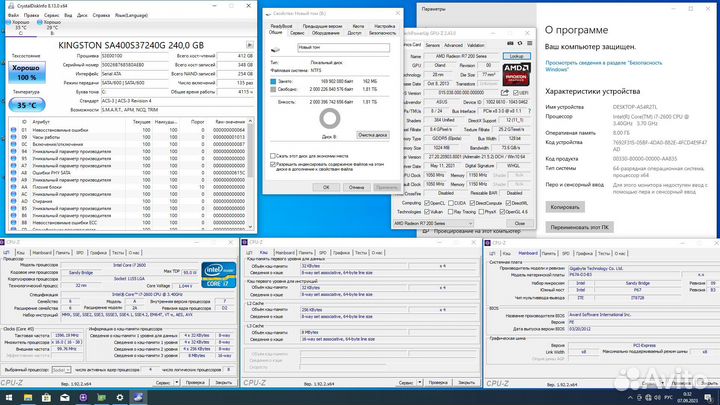
Task: Click the blue 'Занято' color swatch
Action: coord(273,81)
